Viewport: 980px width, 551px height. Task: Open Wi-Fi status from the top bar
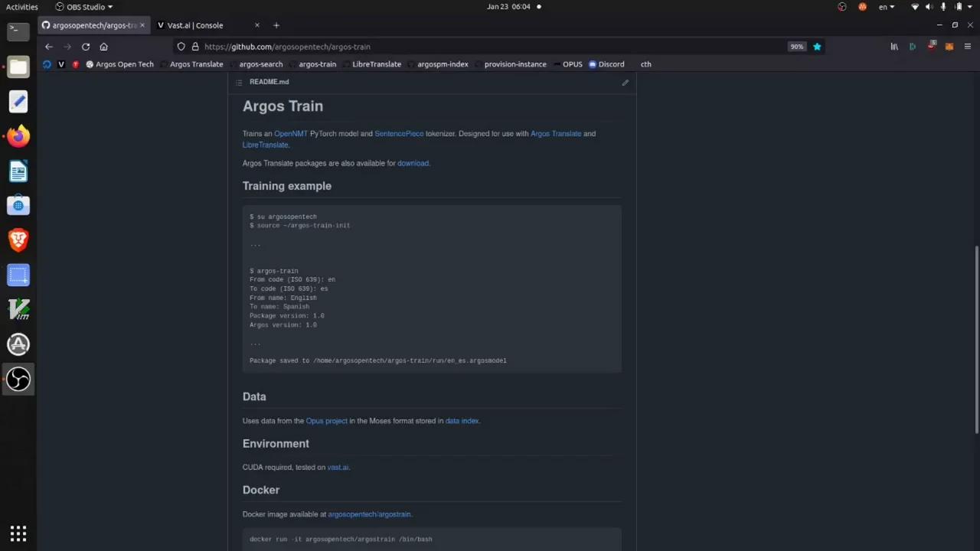(x=916, y=7)
